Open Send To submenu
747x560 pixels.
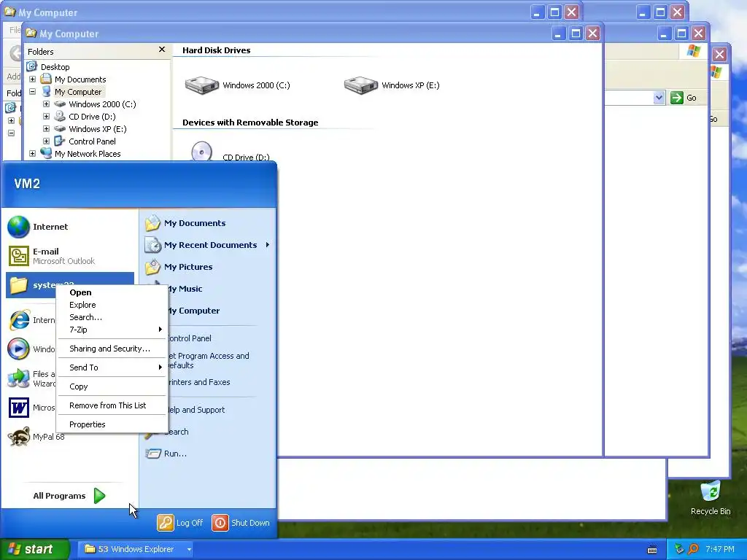pos(112,367)
